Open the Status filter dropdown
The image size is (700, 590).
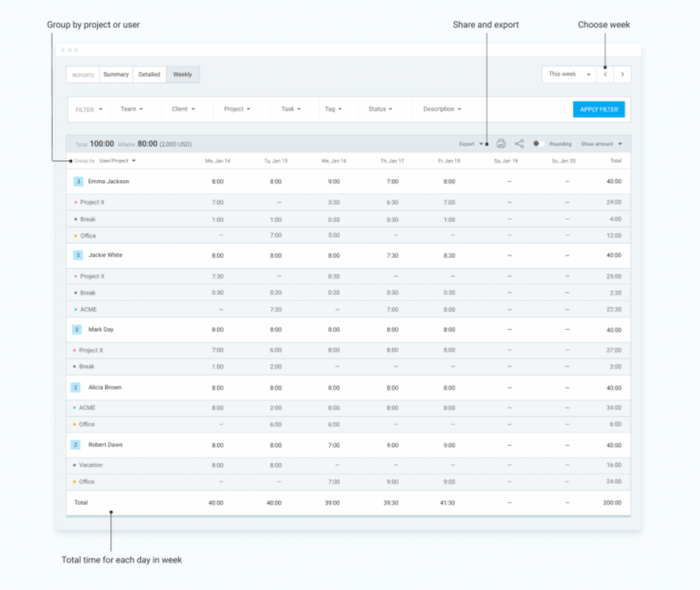(380, 109)
